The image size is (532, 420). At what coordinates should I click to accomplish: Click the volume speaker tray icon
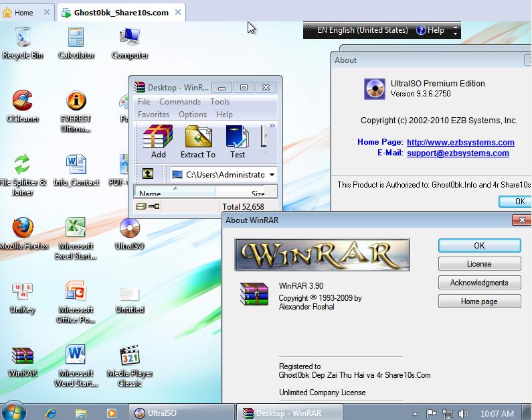click(464, 413)
